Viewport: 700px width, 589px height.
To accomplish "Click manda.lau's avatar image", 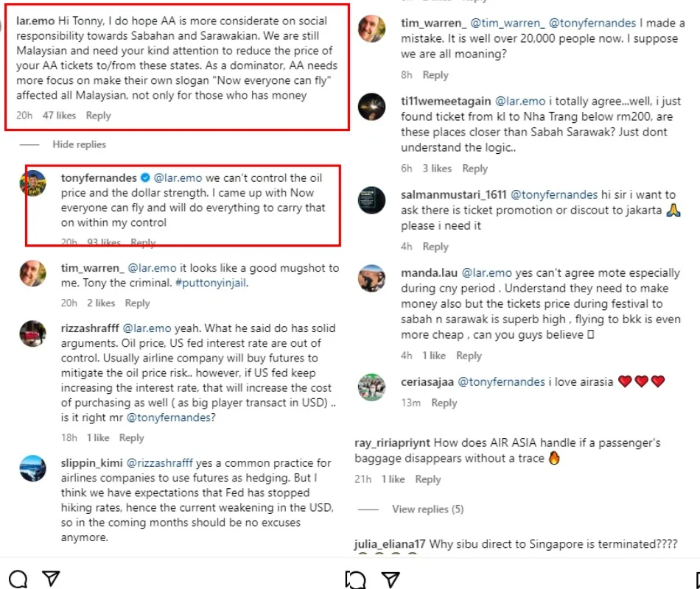I will [371, 278].
